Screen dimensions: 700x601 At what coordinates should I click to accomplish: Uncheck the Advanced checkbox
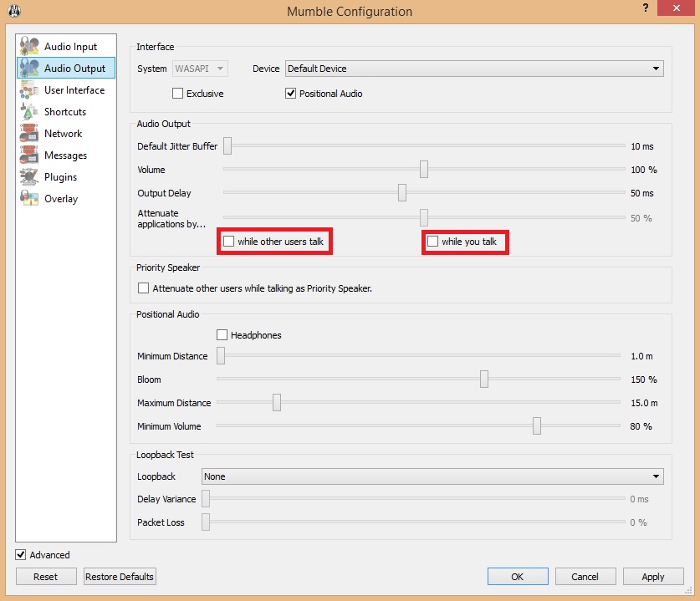(x=21, y=554)
